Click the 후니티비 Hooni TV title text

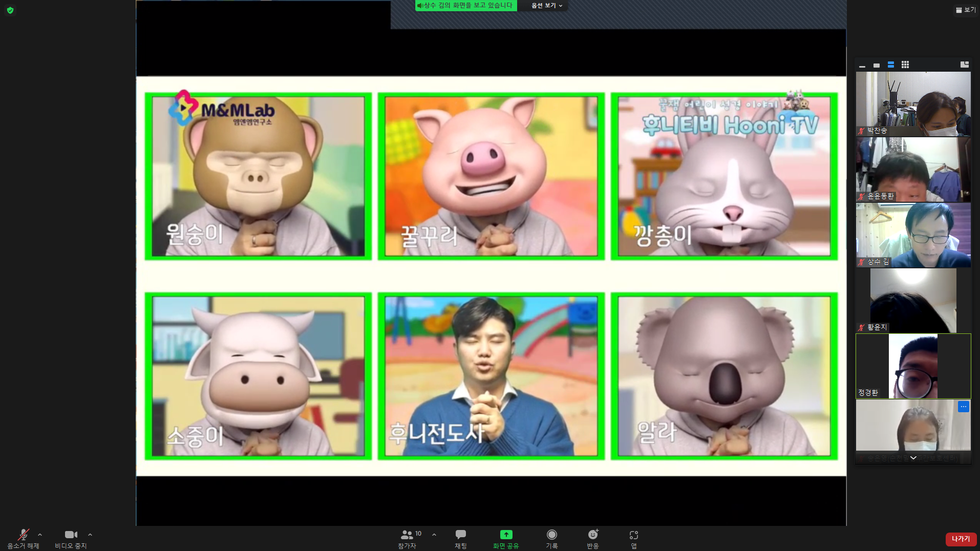(x=730, y=124)
